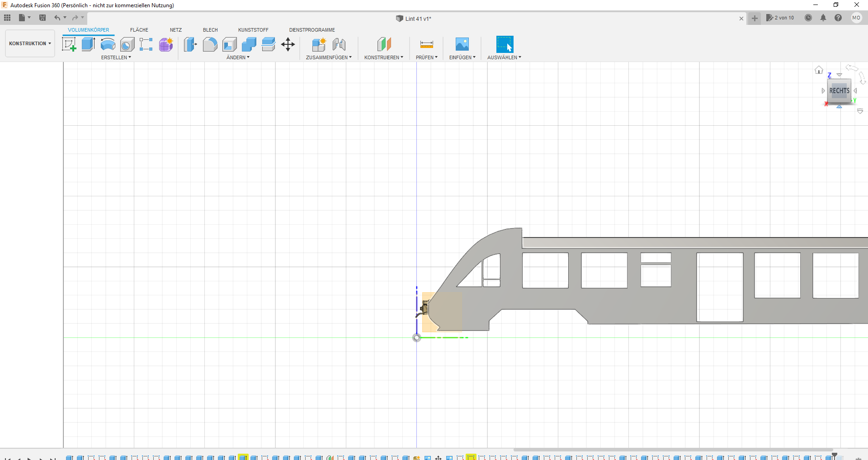This screenshot has width=868, height=460.
Task: Click the New Component icon
Action: (319, 44)
